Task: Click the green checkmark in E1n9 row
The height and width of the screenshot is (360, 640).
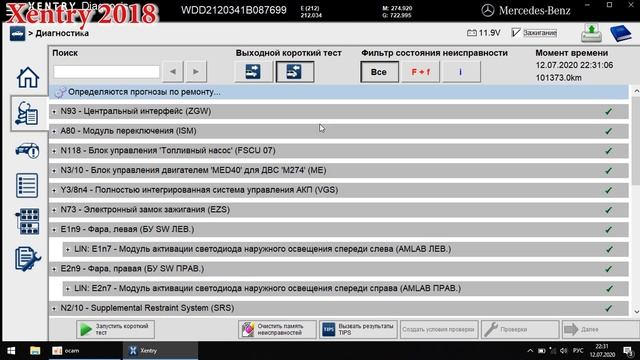Action: [x=608, y=229]
